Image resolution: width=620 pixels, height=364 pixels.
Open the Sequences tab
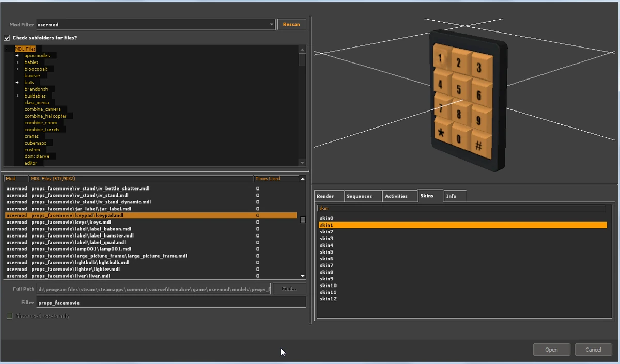click(x=362, y=196)
